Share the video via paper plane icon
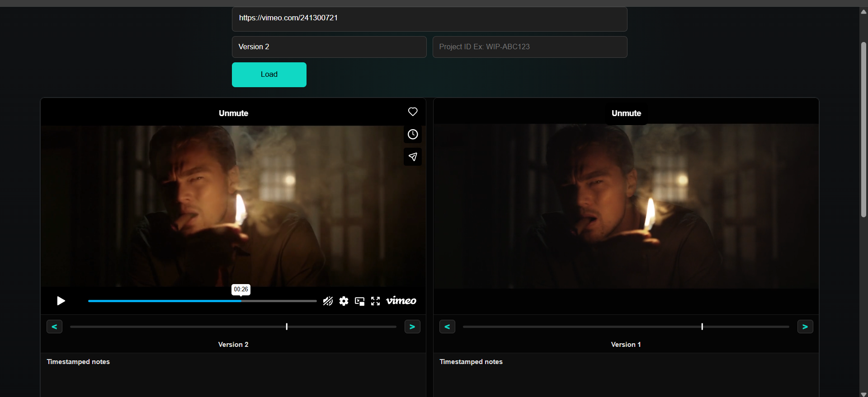 (413, 157)
